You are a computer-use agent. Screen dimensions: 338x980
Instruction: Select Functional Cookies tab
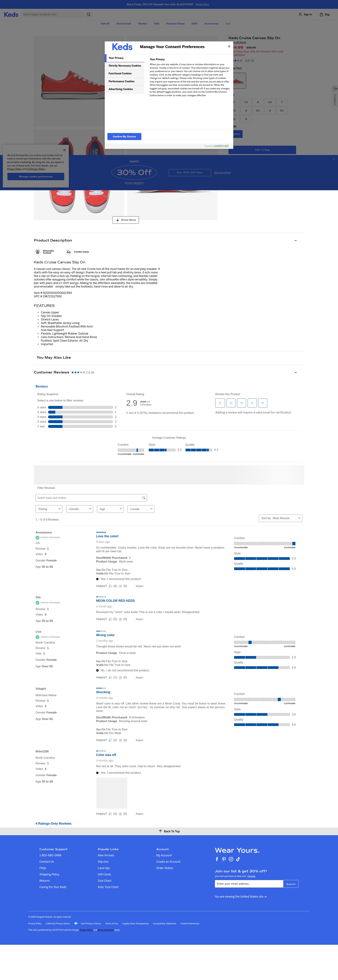(x=125, y=73)
